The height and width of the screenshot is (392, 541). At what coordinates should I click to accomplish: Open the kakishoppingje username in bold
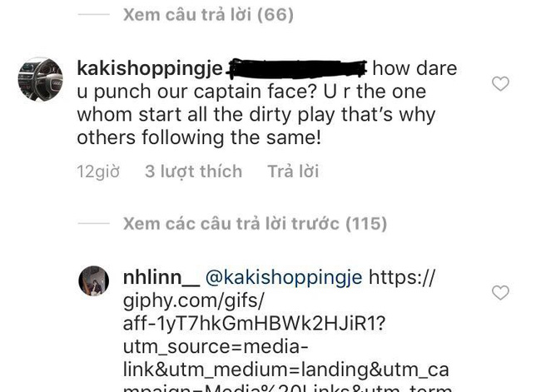(x=150, y=69)
